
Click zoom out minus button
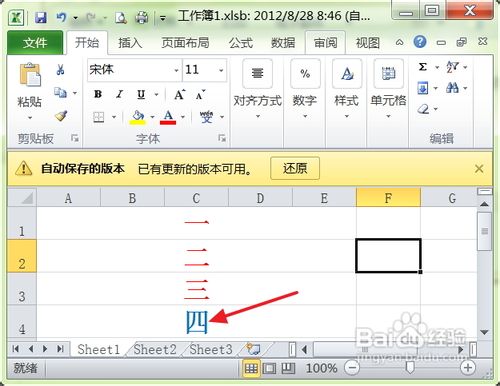click(x=352, y=368)
